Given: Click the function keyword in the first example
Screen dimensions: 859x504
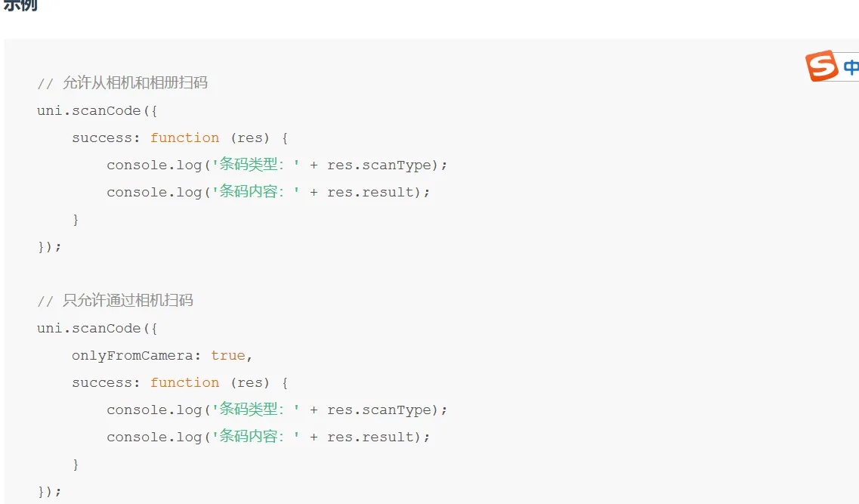Looking at the screenshot, I should [x=184, y=138].
